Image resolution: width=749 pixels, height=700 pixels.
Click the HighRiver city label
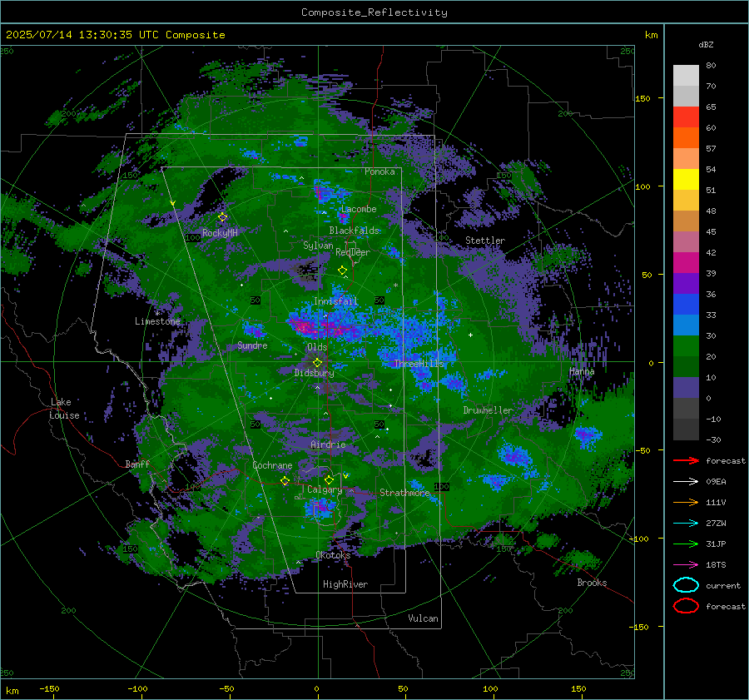coord(345,584)
